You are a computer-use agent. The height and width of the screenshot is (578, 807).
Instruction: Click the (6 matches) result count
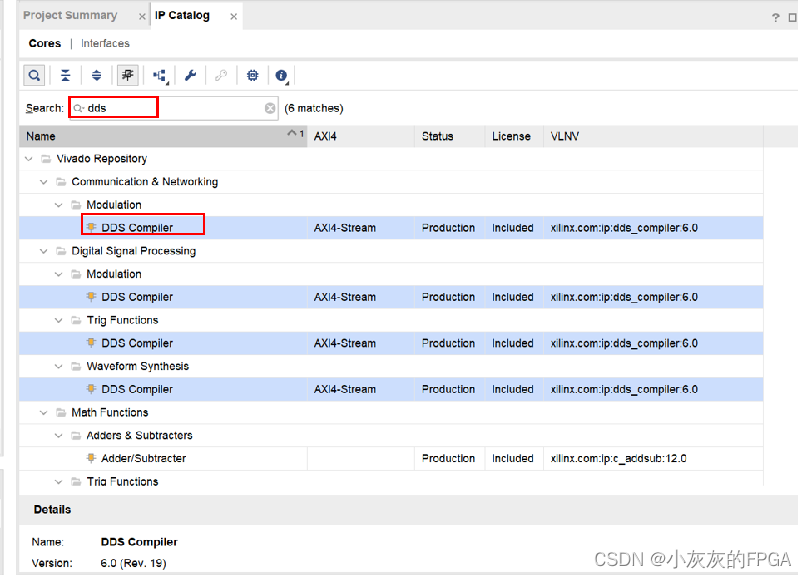(314, 108)
